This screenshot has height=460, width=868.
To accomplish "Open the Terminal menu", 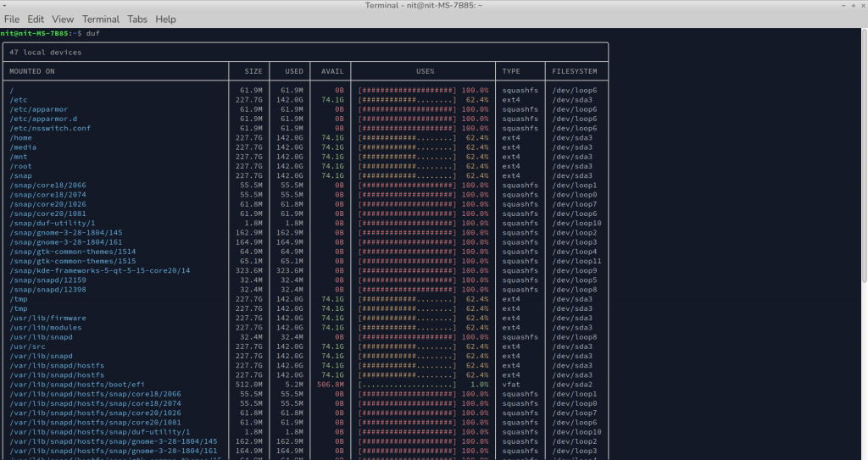I will coord(101,19).
